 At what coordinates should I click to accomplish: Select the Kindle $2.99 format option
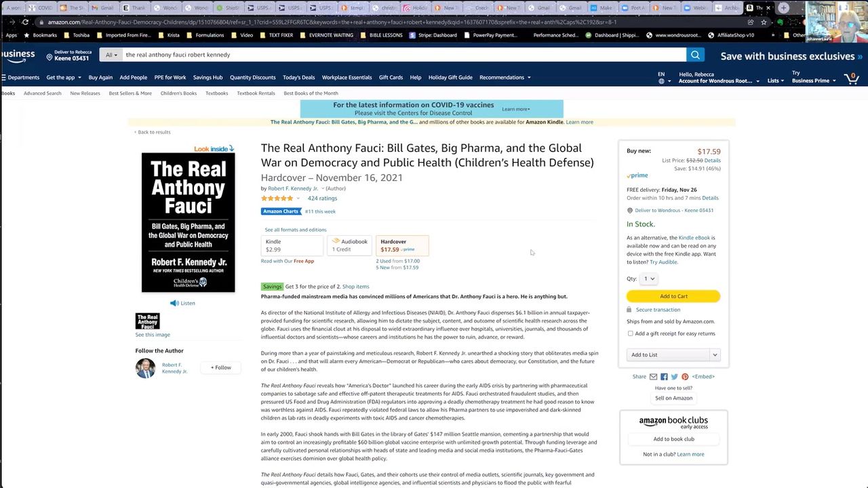click(292, 245)
